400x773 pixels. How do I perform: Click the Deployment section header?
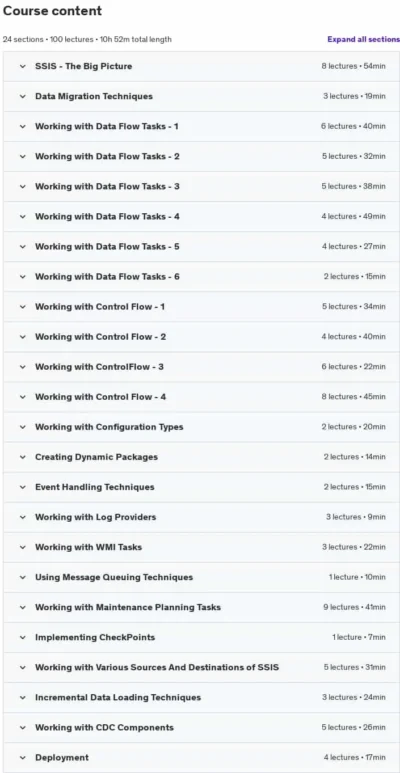[x=201, y=758]
